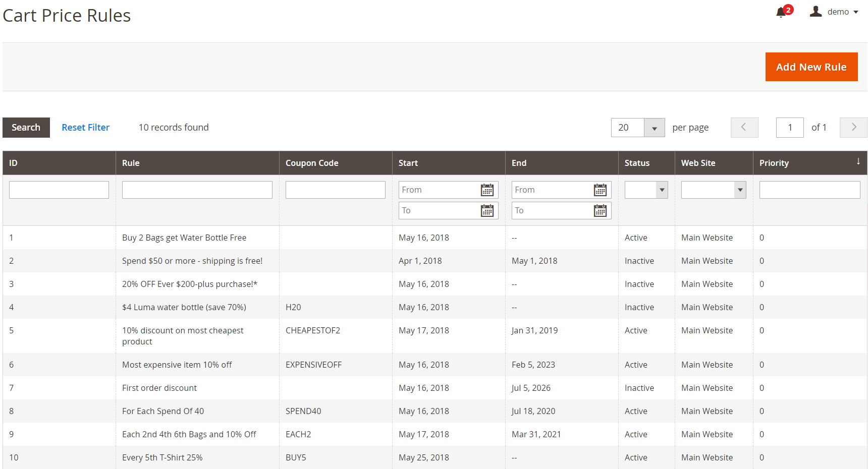Click the Priority sort arrow icon
The width and height of the screenshot is (868, 469).
click(858, 161)
